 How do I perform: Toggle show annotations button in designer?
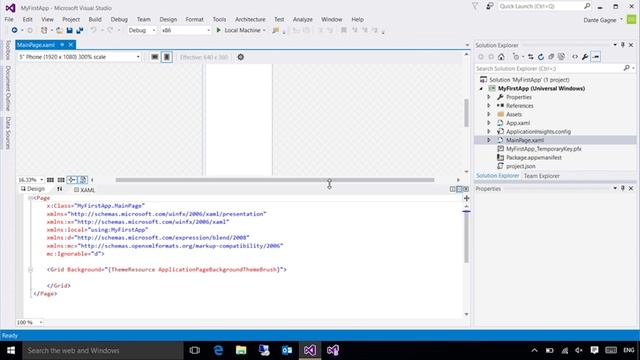tap(83, 180)
